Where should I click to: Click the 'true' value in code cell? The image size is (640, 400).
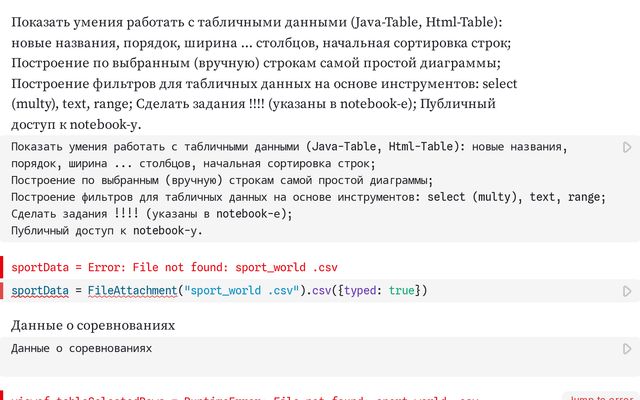[402, 291]
